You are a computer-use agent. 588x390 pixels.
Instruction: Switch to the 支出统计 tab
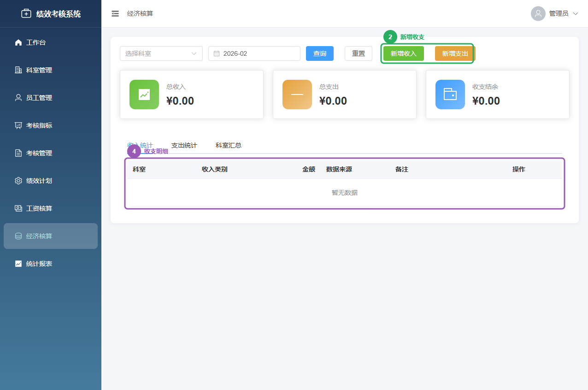184,145
